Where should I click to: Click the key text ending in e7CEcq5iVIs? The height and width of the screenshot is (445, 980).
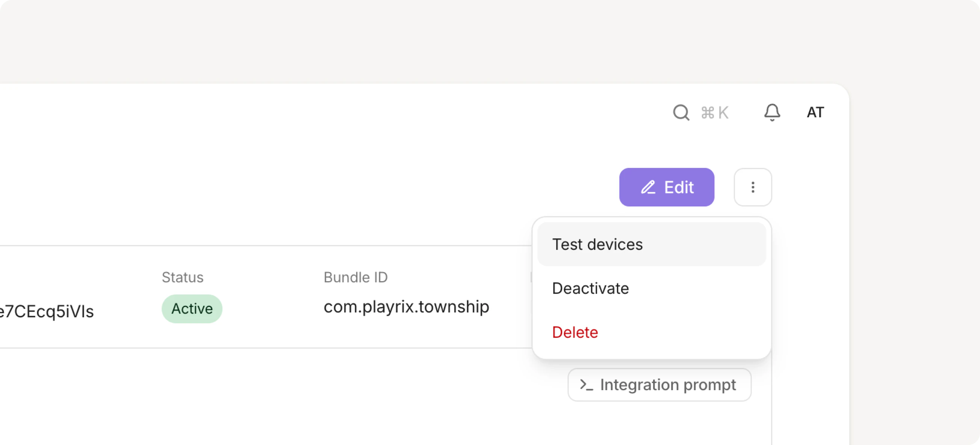pos(47,311)
